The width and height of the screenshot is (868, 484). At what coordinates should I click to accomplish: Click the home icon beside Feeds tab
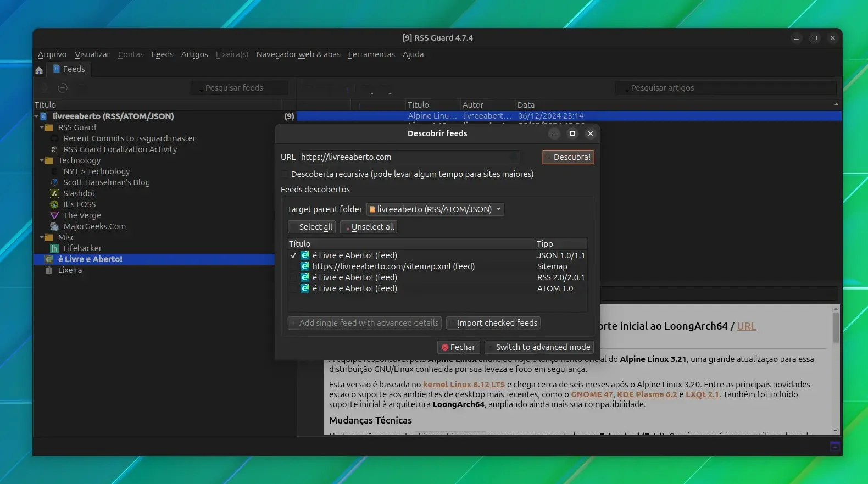coord(39,70)
